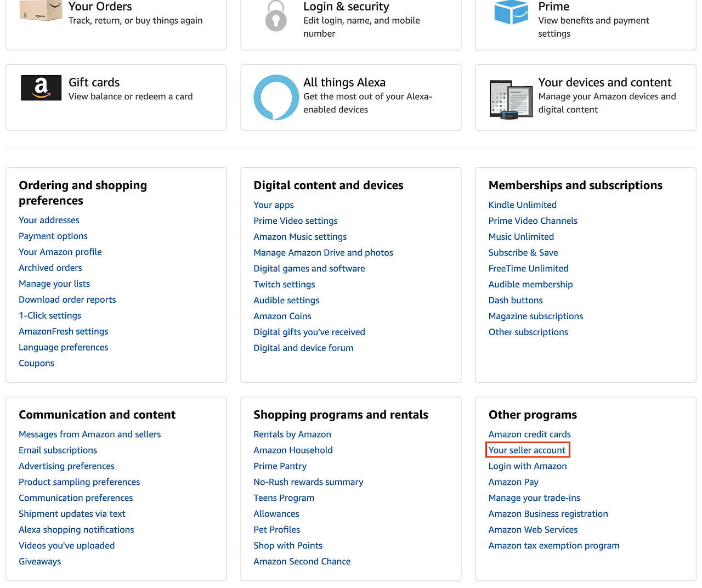Open Your seller account
Image resolution: width=702 pixels, height=588 pixels.
527,450
